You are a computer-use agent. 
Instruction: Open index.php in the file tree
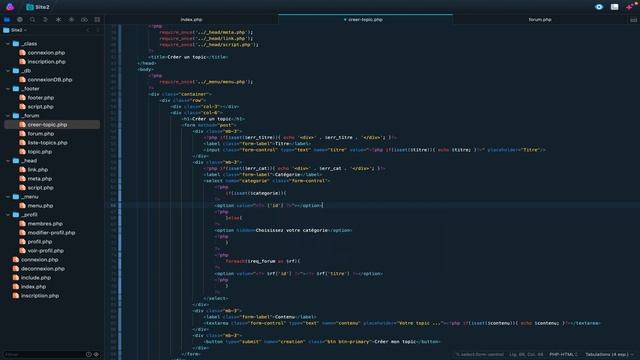point(33,286)
